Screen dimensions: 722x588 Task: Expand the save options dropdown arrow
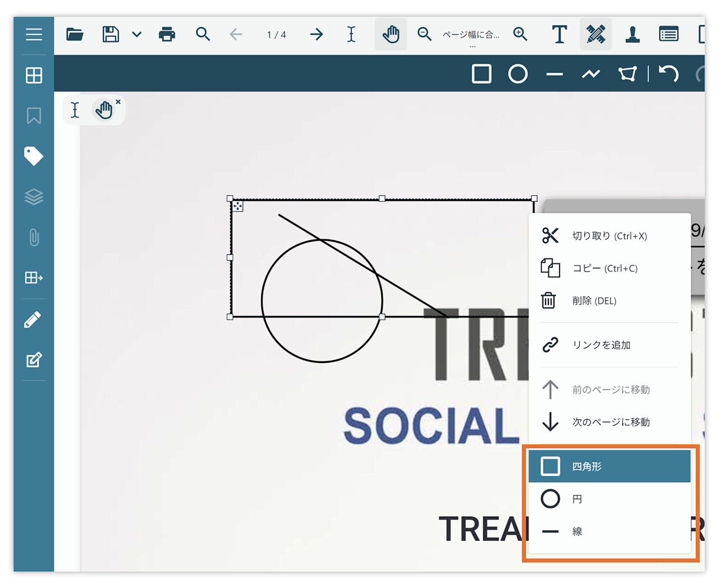[x=137, y=34]
